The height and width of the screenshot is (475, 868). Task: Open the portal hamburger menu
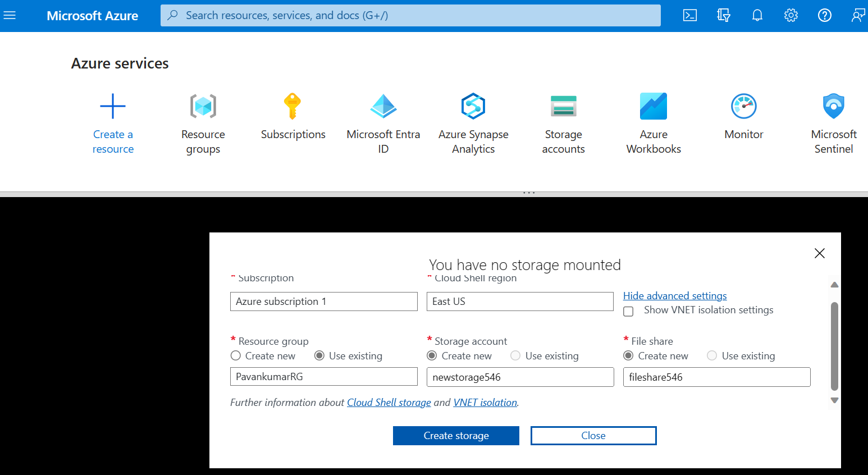pyautogui.click(x=10, y=15)
